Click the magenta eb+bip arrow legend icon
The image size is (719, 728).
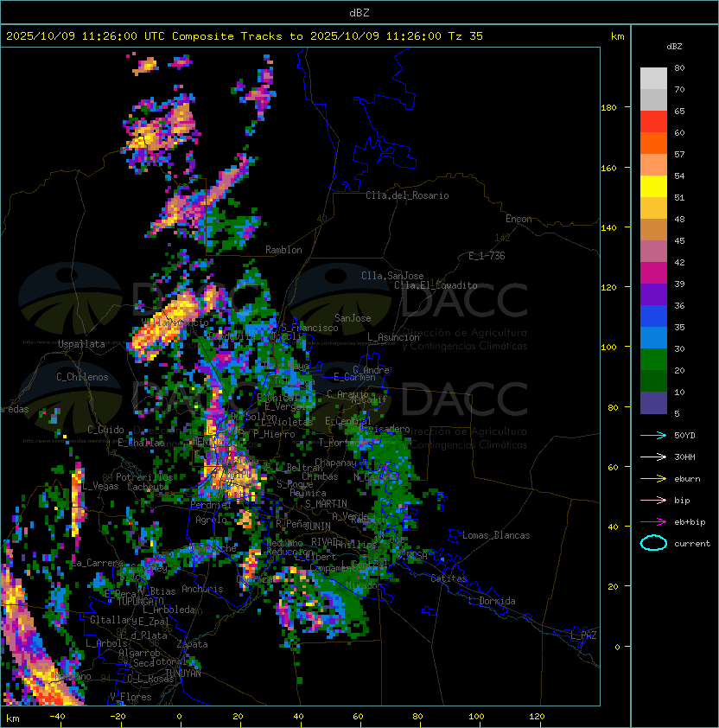coord(653,522)
